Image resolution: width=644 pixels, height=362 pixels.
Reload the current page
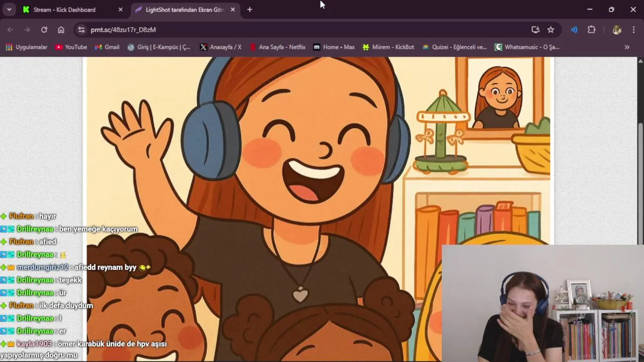coord(44,30)
